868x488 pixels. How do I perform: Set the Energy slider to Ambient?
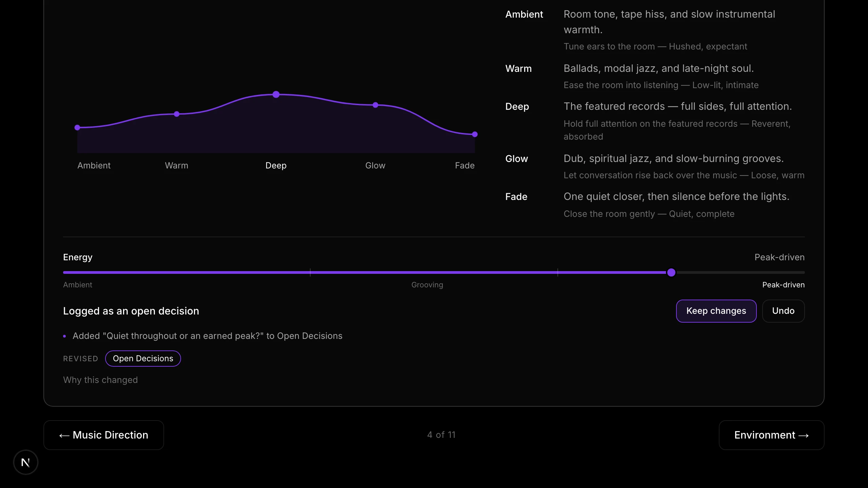tap(77, 285)
